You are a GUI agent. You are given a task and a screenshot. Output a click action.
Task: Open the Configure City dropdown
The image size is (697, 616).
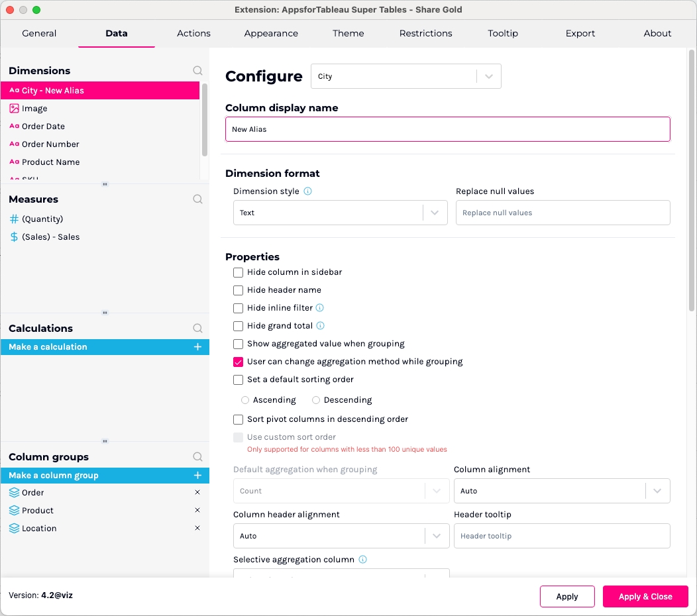click(405, 76)
